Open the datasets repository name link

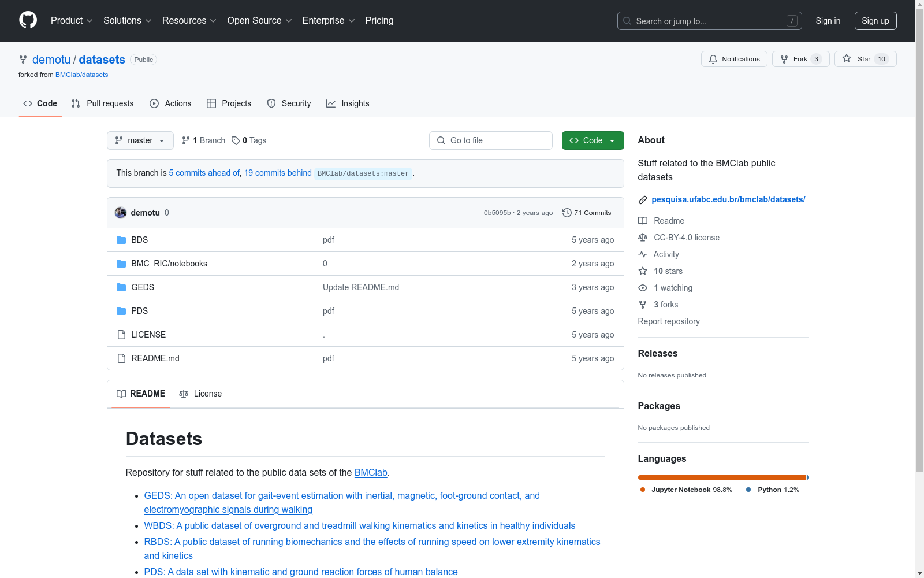pyautogui.click(x=102, y=60)
